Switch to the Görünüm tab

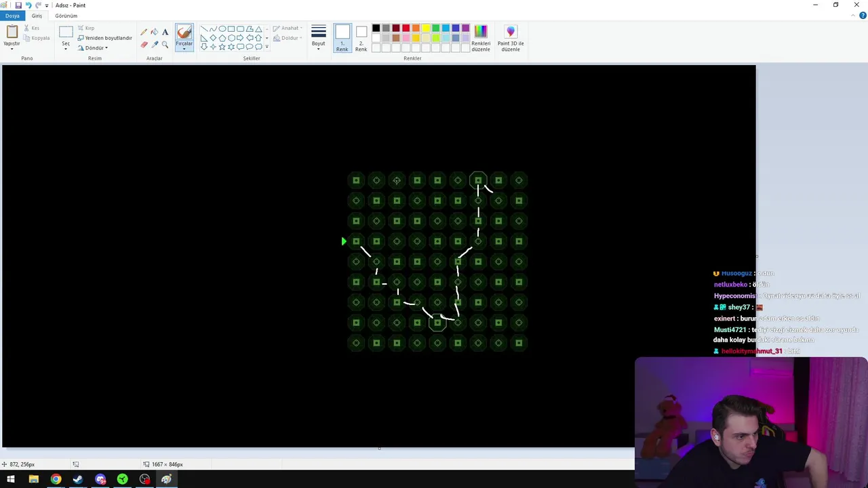click(x=66, y=16)
